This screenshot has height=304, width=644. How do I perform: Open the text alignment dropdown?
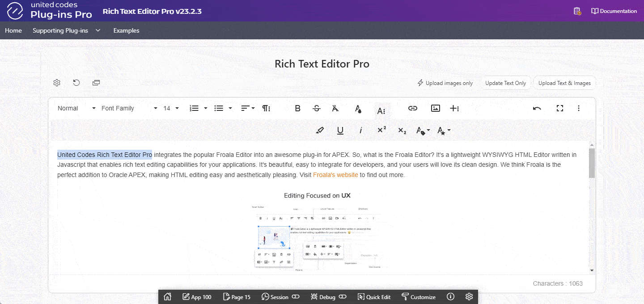(248, 108)
